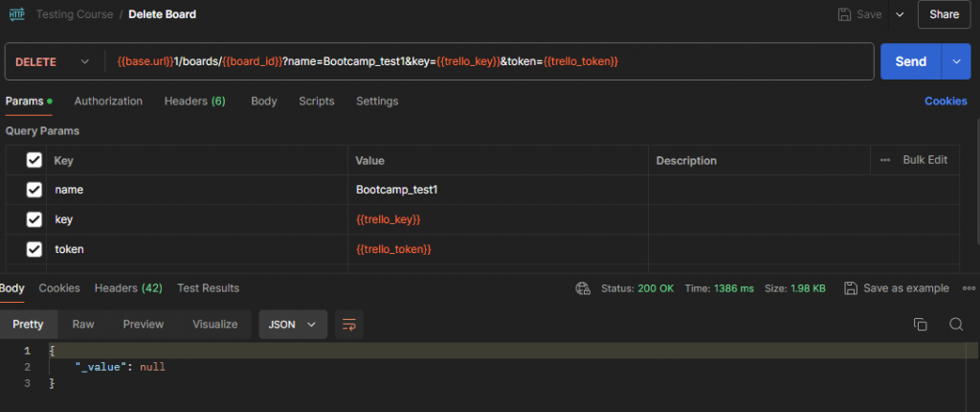Open the Test Results tab
This screenshot has width=980, height=412.
(x=208, y=288)
